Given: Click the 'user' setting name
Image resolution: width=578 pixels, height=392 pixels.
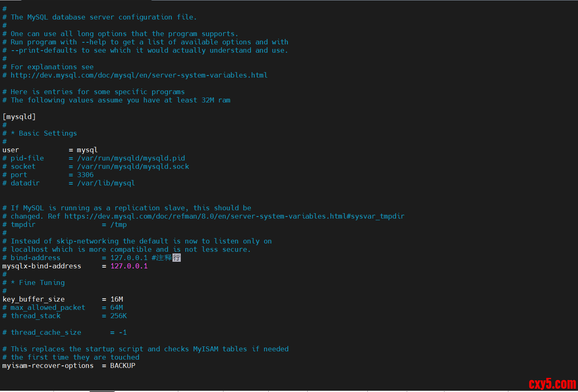Looking at the screenshot, I should pos(11,150).
